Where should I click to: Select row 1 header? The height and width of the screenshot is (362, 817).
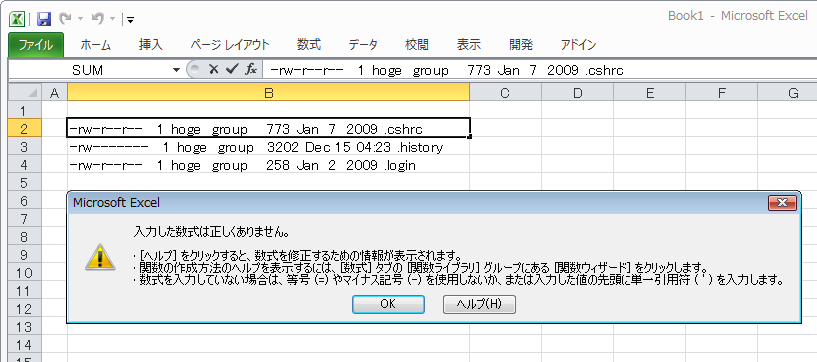25,110
